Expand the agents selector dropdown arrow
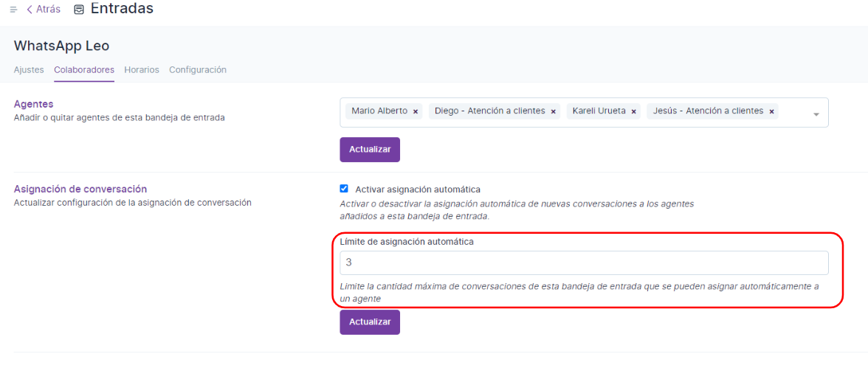 coord(816,114)
